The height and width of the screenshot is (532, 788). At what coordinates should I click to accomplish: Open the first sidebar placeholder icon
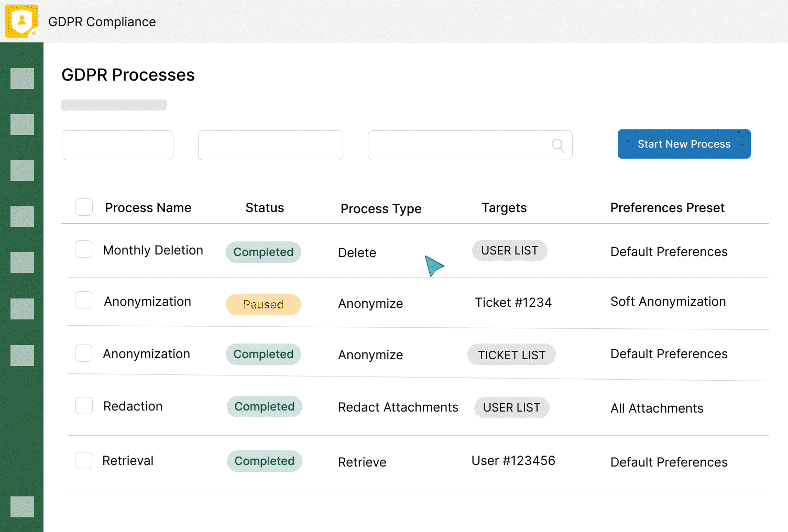pyautogui.click(x=22, y=79)
